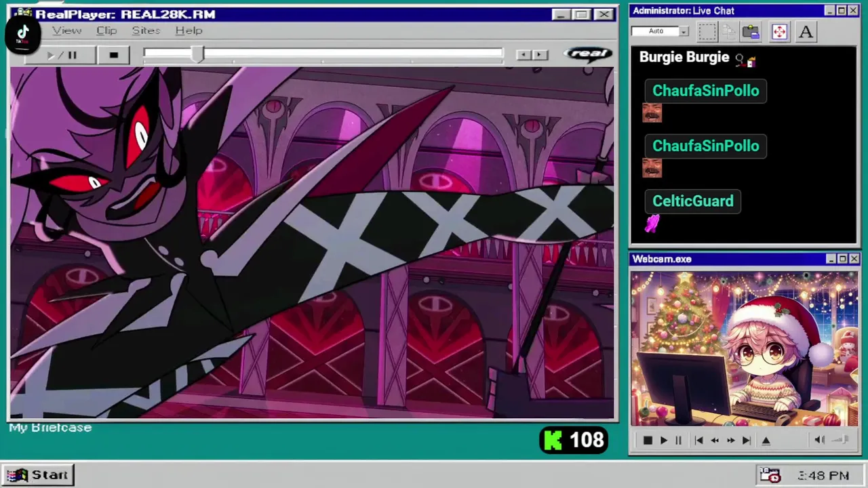Click the real logo in RealPlayer
This screenshot has width=868, height=488.
click(588, 54)
